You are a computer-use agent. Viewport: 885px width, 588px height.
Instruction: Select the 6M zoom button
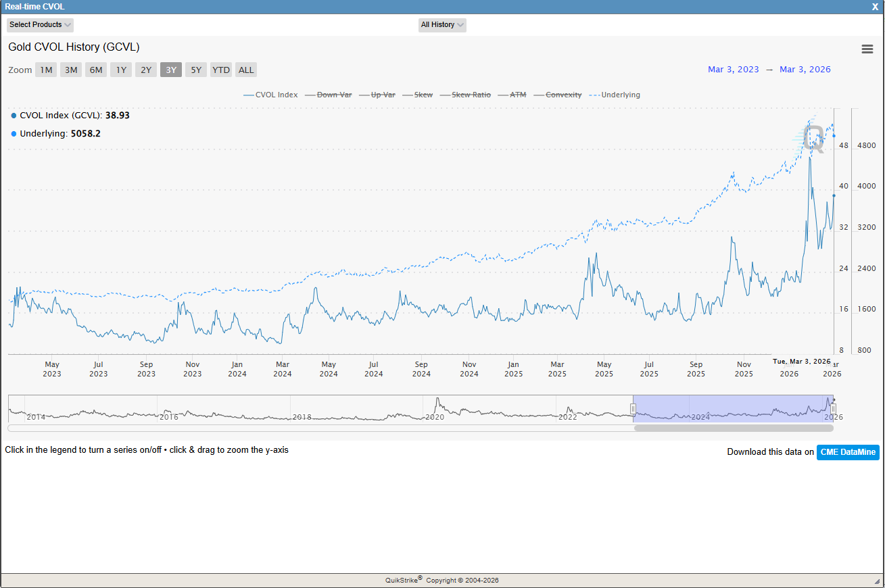point(96,70)
